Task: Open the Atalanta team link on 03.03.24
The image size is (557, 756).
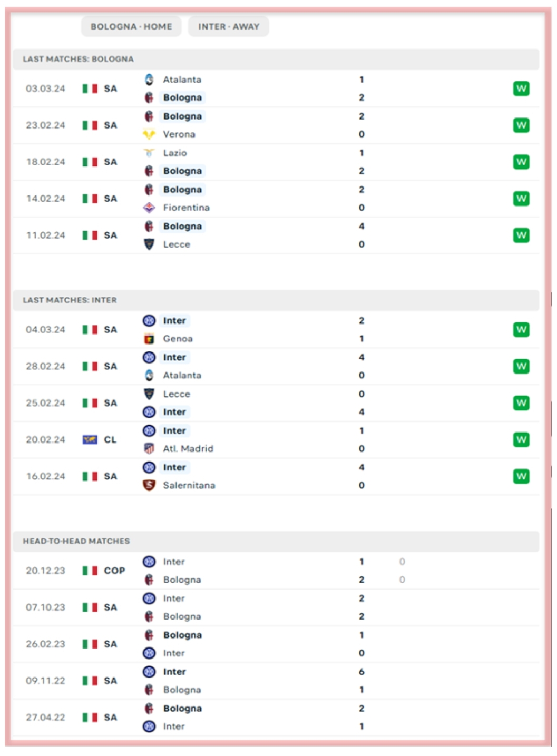Action: click(x=182, y=80)
